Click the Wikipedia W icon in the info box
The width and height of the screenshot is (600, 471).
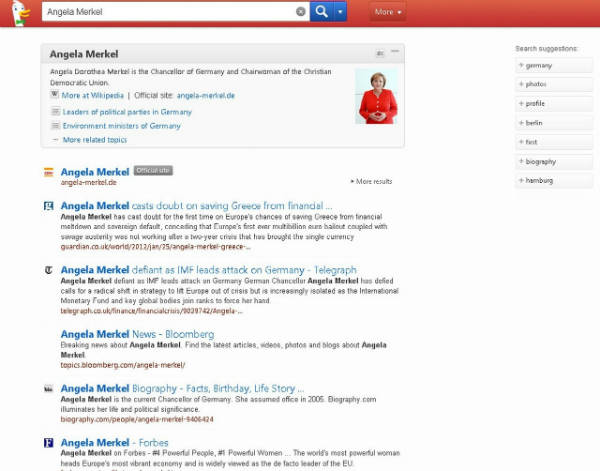[55, 95]
